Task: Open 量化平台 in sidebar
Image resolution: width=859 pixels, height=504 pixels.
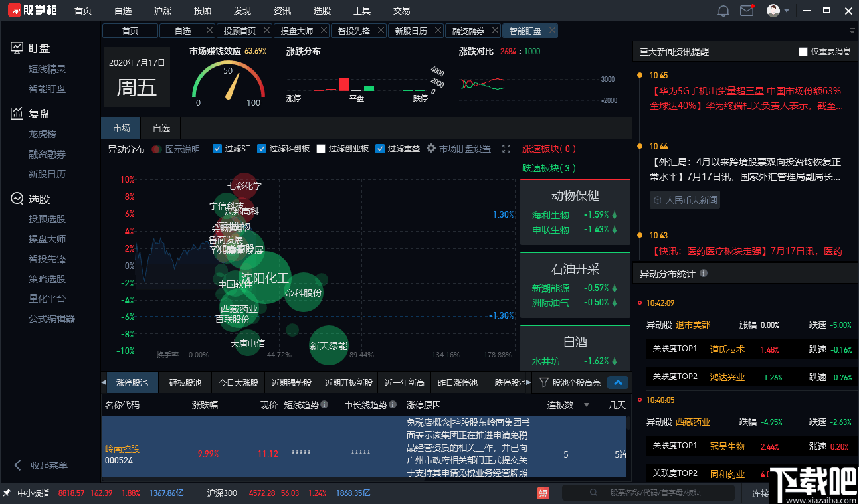Action: pyautogui.click(x=47, y=299)
